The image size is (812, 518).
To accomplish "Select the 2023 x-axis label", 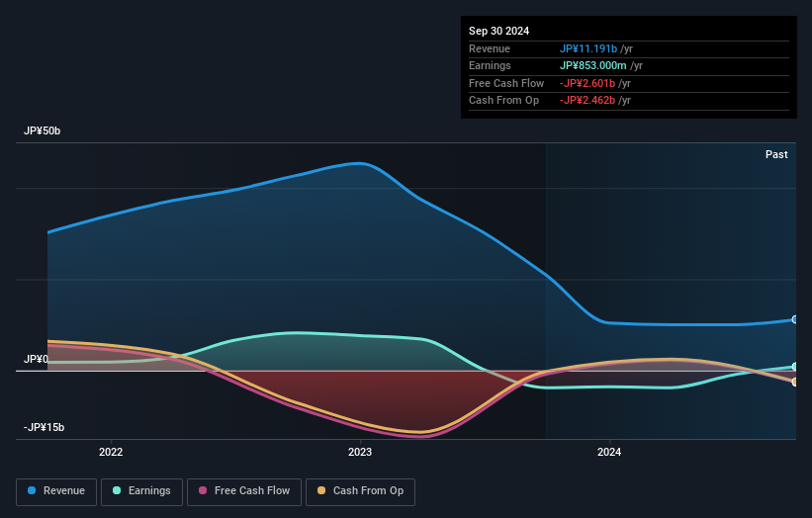I will [x=360, y=453].
